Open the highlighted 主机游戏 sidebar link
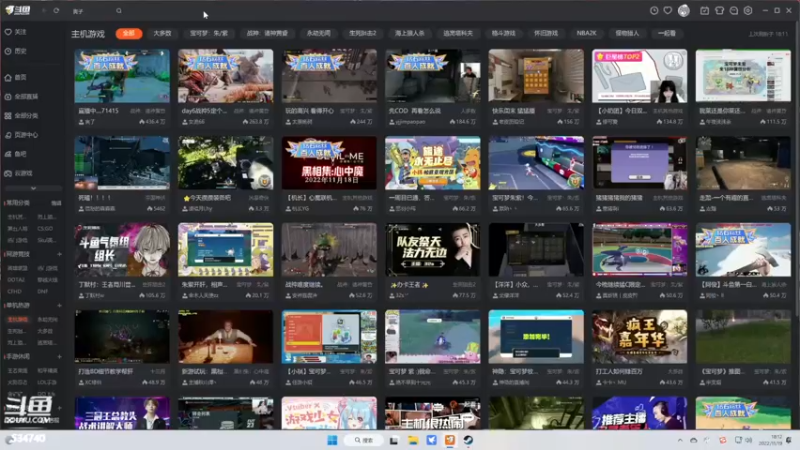 pyautogui.click(x=18, y=319)
